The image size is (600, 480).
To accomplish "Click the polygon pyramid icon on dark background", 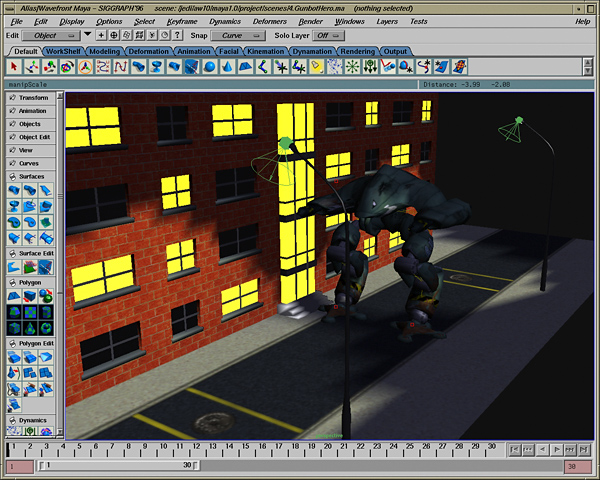I will [x=30, y=328].
